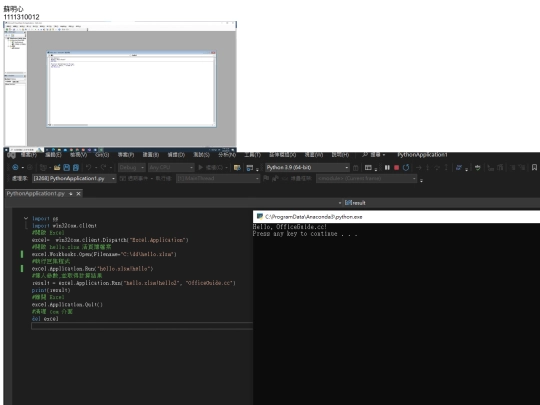Click the red Stop Debugging button

coord(396,167)
